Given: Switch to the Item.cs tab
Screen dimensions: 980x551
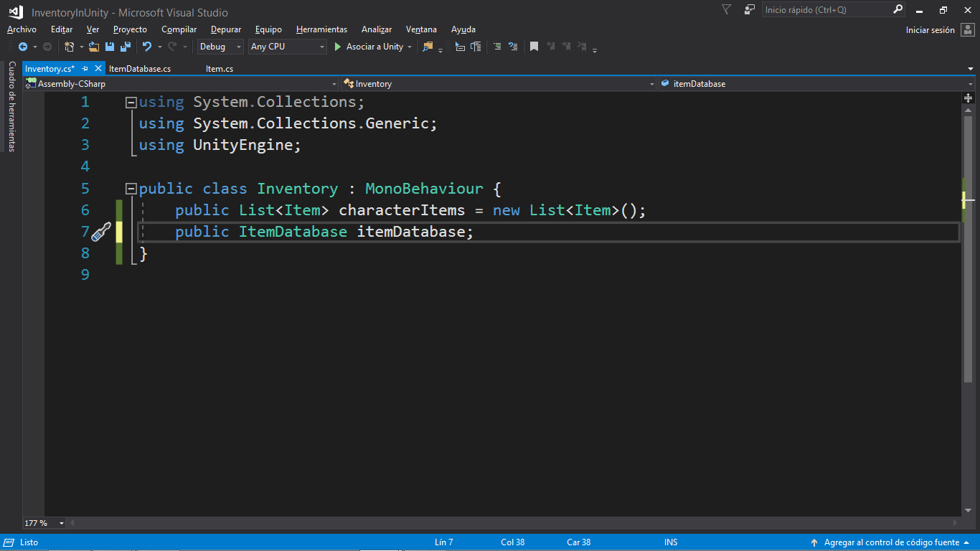Looking at the screenshot, I should pyautogui.click(x=220, y=69).
